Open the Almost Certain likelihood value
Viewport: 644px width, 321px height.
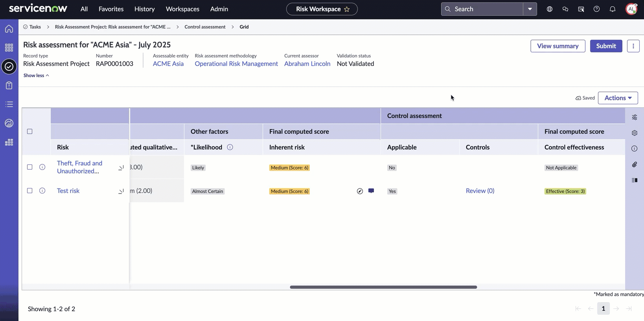tap(208, 191)
